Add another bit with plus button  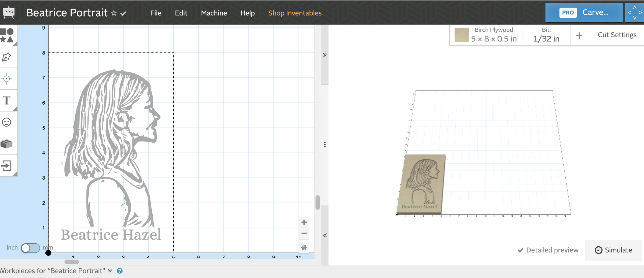[579, 35]
